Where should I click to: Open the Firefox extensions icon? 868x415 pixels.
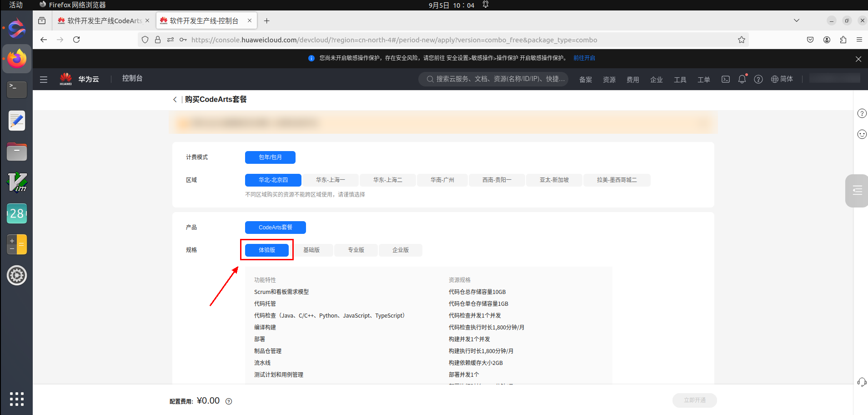tap(843, 40)
